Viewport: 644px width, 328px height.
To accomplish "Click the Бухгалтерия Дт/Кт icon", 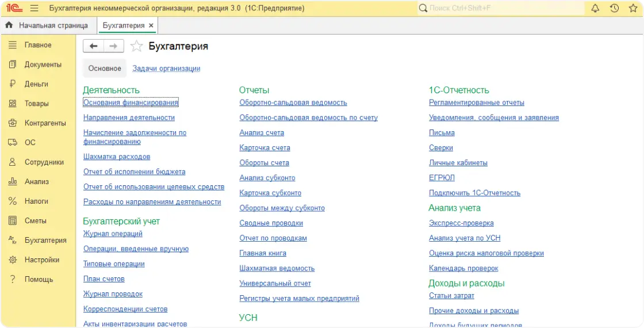I will (13, 240).
